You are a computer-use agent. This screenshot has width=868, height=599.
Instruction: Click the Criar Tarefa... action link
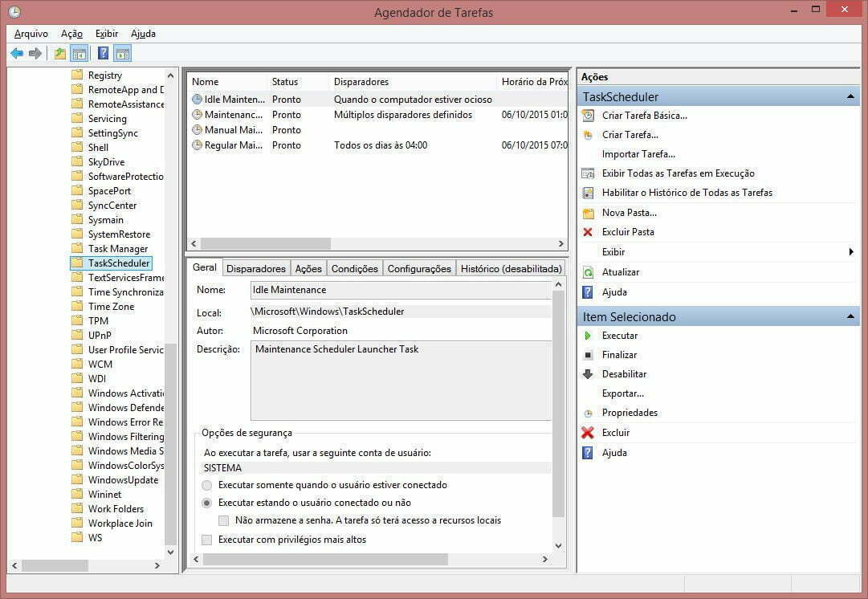point(630,135)
